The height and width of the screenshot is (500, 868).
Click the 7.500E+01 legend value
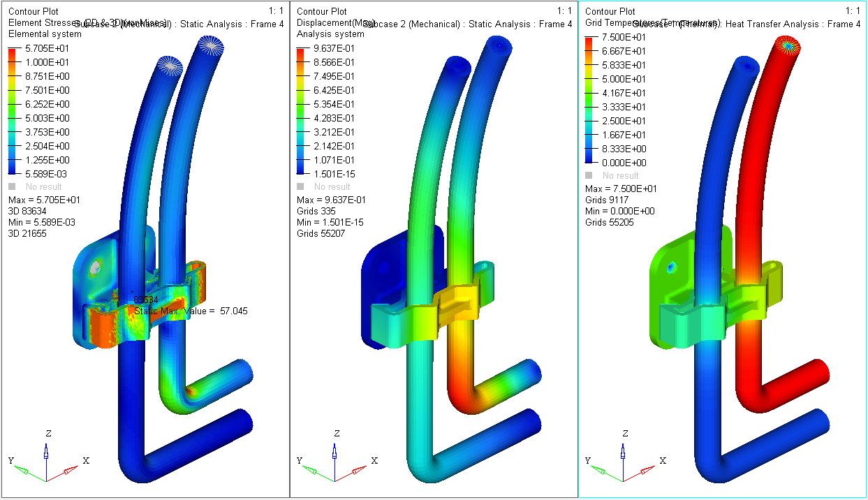pyautogui.click(x=626, y=37)
